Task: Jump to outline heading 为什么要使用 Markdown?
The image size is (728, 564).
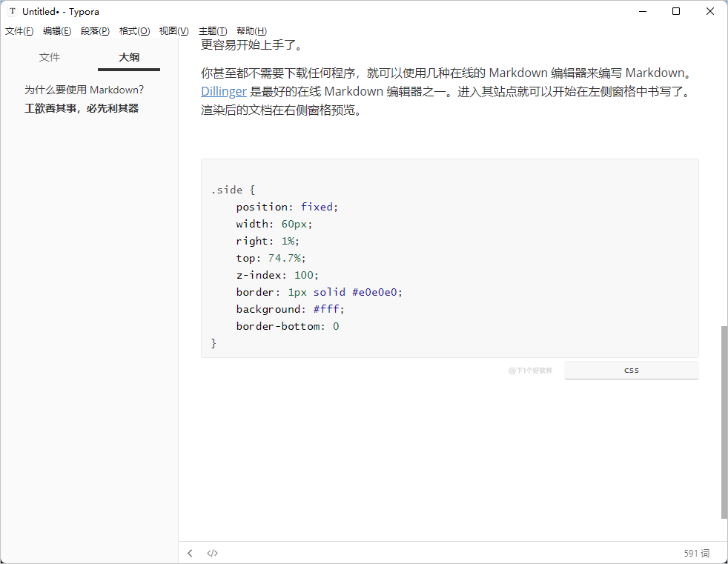Action: (x=84, y=90)
